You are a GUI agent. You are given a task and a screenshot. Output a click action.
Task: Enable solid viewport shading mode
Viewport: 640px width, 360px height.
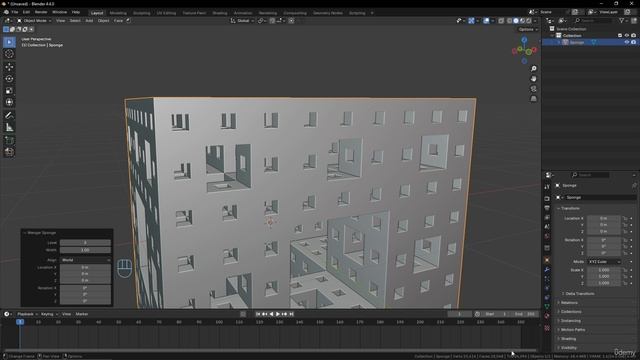coord(516,20)
